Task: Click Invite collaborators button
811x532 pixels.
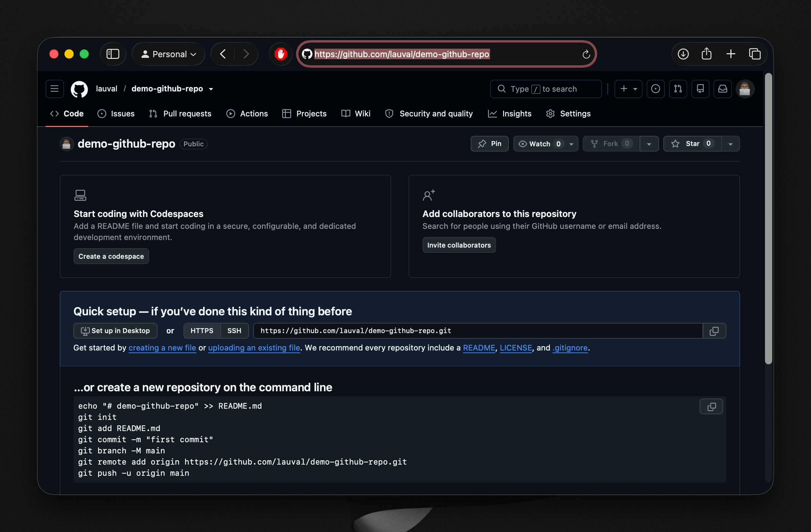Action: 459,245
